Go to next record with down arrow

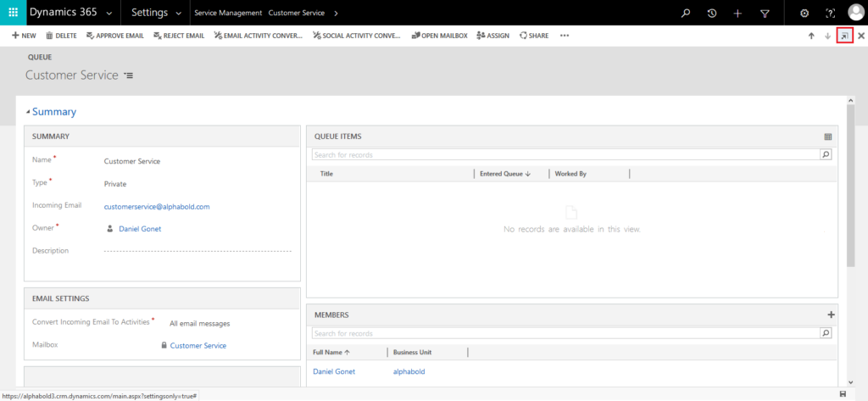[827, 36]
